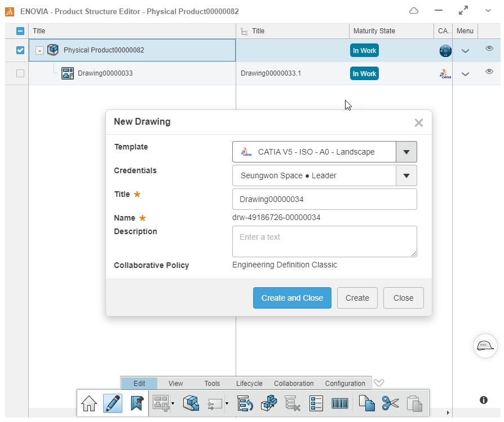This screenshot has height=422, width=504.
Task: Close the New Drawing dialog with X
Action: tap(418, 122)
